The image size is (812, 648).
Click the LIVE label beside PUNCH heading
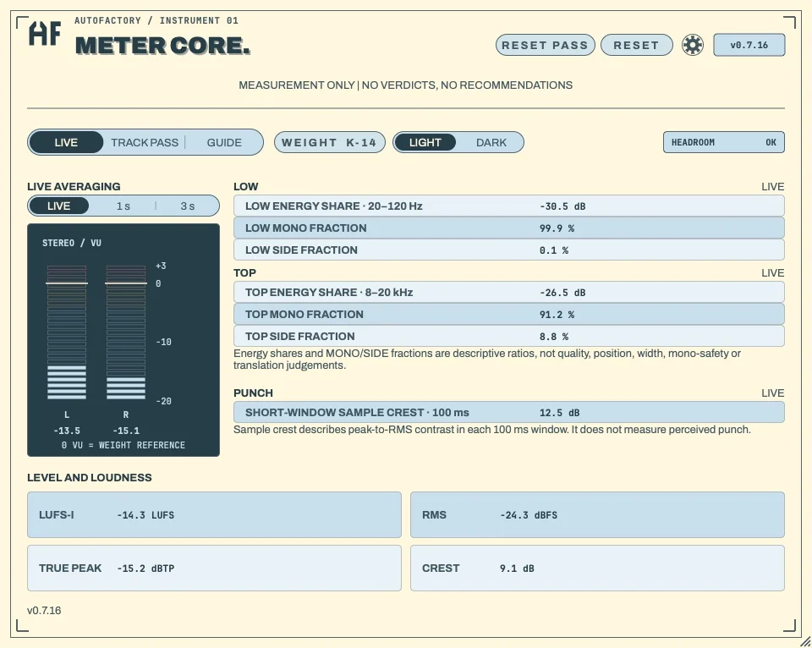[x=772, y=393]
